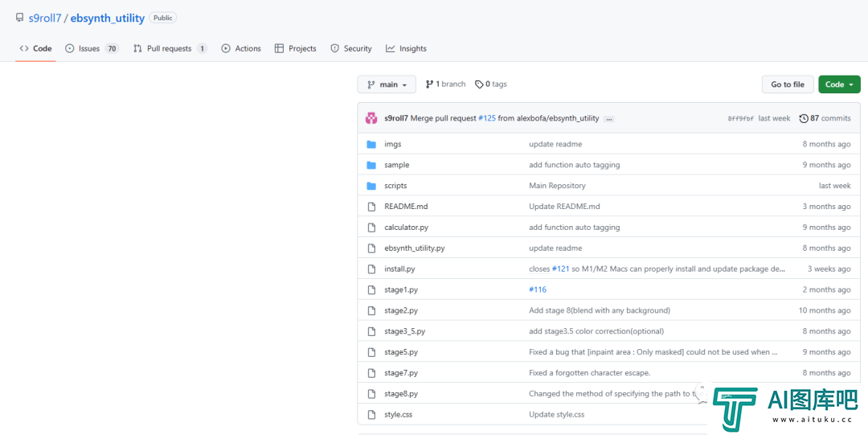This screenshot has height=435, width=868.
Task: Open the scripts folder
Action: pyautogui.click(x=395, y=186)
